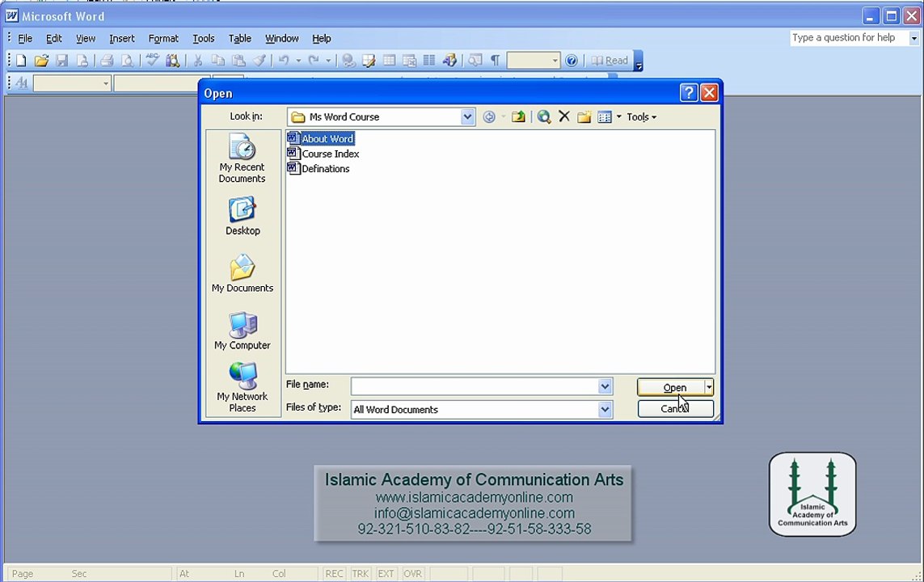Click the Tables and Borders toolbar icon
Image resolution: width=924 pixels, height=582 pixels.
click(369, 60)
